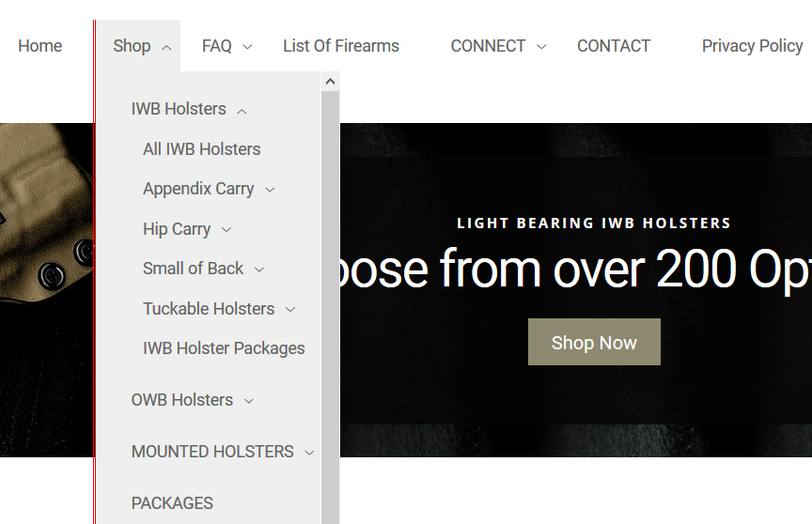The image size is (812, 524).
Task: Open IWB Holster Packages menu item
Action: (x=224, y=348)
